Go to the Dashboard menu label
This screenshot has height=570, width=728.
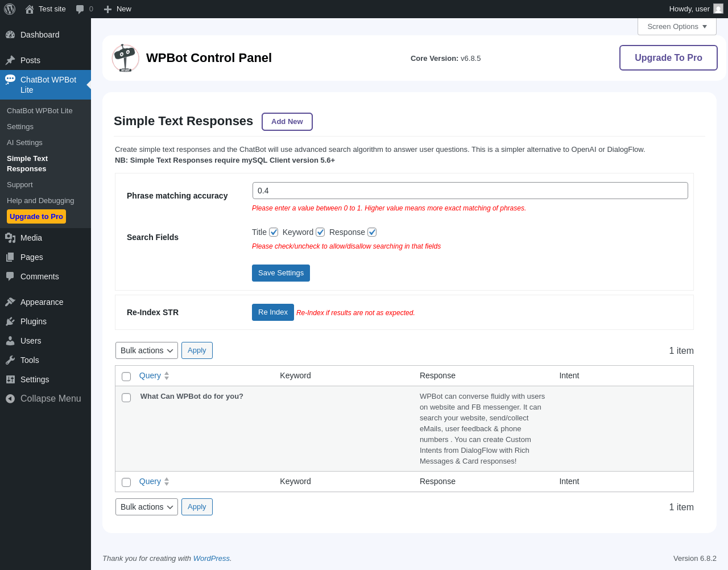tap(40, 35)
